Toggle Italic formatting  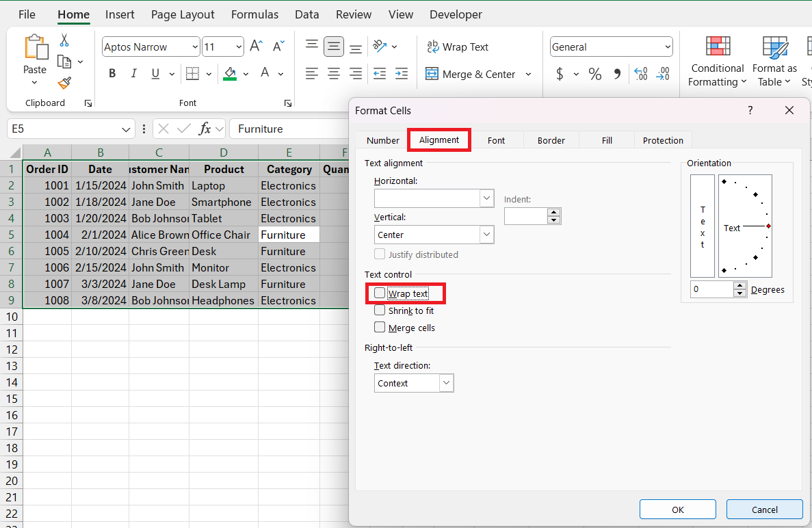click(133, 73)
